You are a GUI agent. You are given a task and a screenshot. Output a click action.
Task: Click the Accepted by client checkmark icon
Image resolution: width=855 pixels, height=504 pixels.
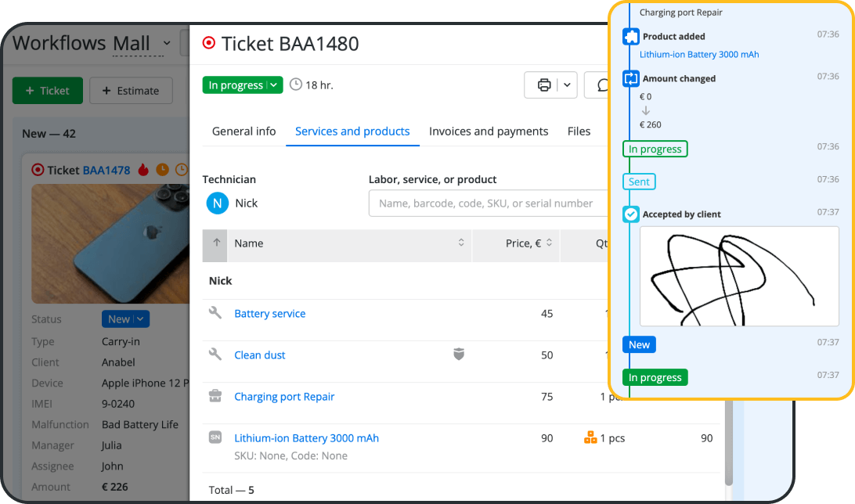click(630, 214)
